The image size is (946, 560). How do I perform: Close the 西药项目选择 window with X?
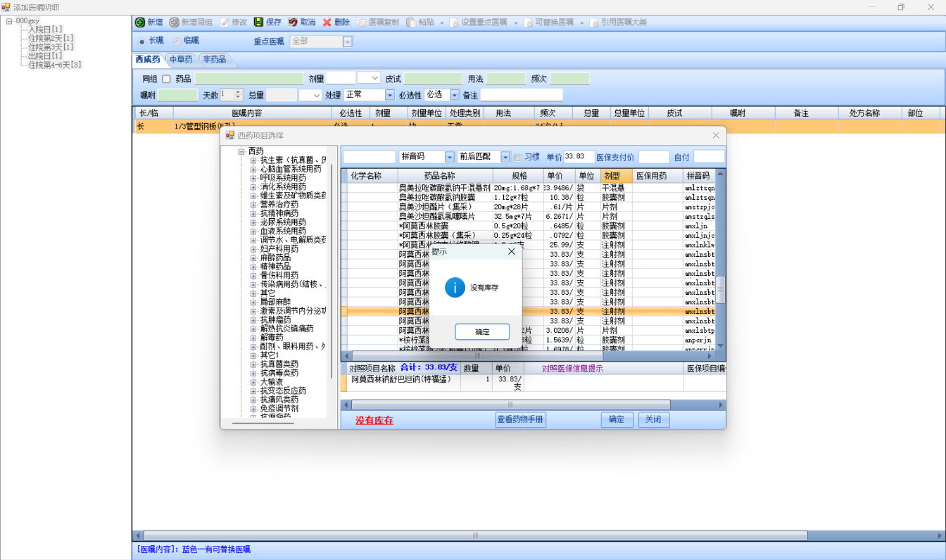[x=716, y=135]
